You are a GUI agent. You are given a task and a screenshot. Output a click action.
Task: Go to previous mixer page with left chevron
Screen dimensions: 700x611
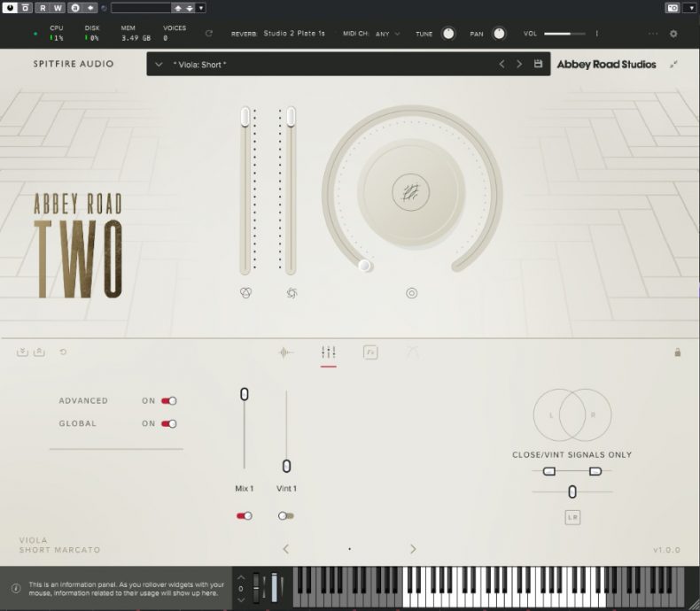point(285,549)
